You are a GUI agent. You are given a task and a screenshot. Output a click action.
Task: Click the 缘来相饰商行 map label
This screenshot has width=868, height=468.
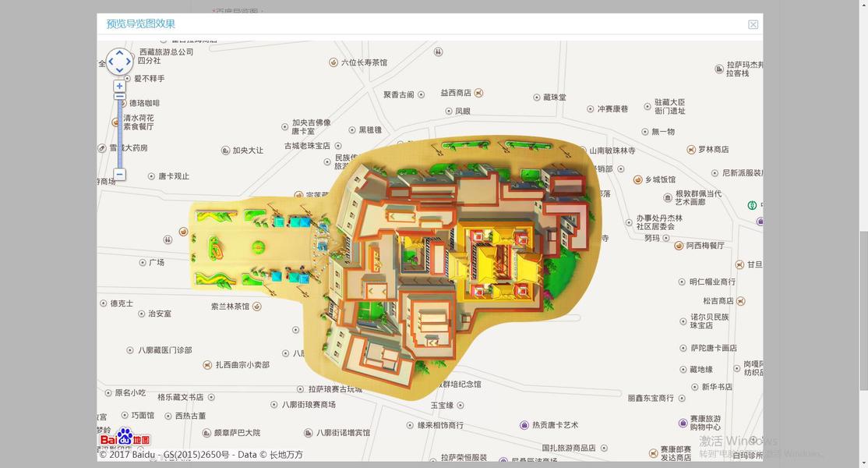[x=441, y=425]
